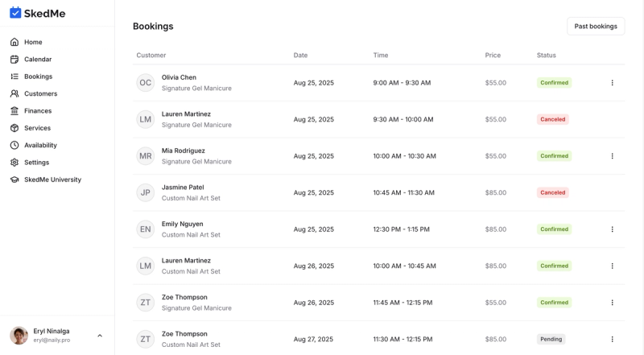The image size is (644, 355).
Task: Click the Pending status badge
Action: click(x=551, y=339)
